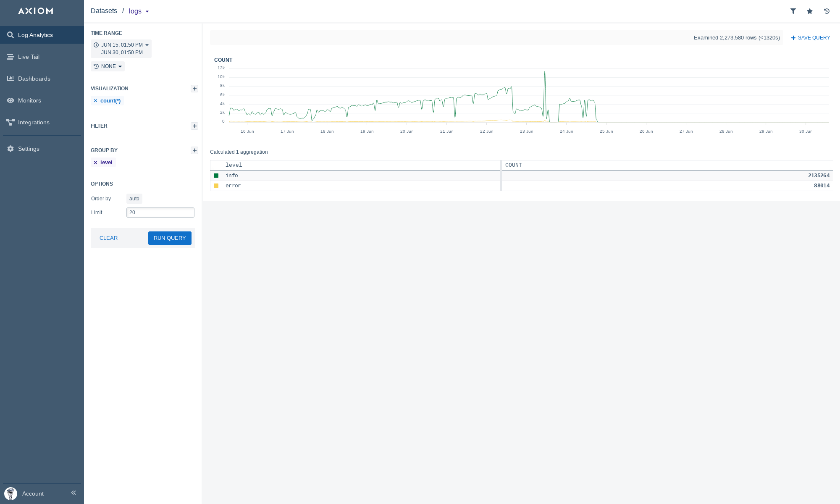Click the filter funnel icon in header
Image resolution: width=840 pixels, height=504 pixels.
793,11
